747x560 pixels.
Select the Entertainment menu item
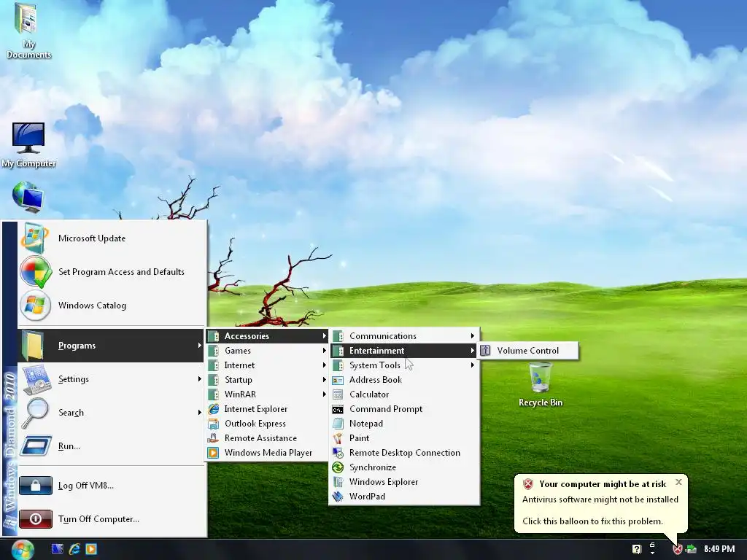coord(404,351)
